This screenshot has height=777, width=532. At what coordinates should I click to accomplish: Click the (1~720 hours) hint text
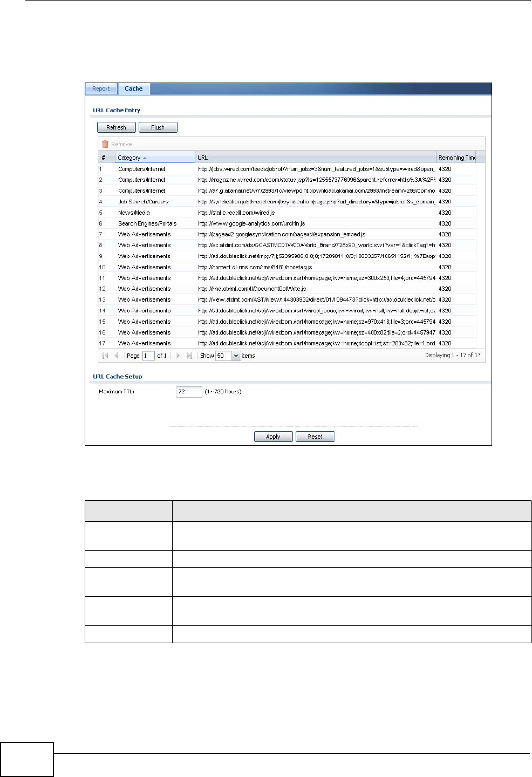(x=223, y=392)
